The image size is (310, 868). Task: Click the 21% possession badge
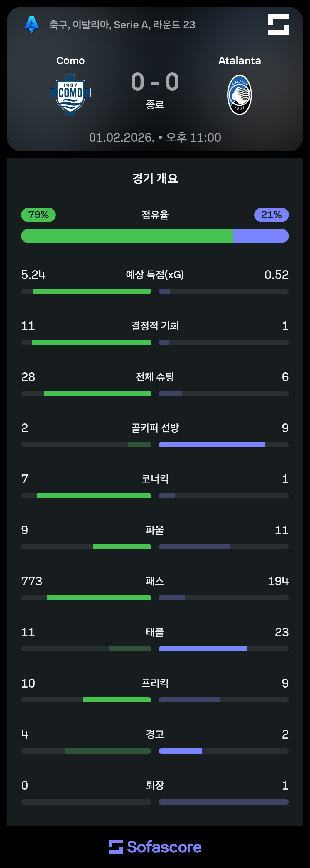(271, 215)
